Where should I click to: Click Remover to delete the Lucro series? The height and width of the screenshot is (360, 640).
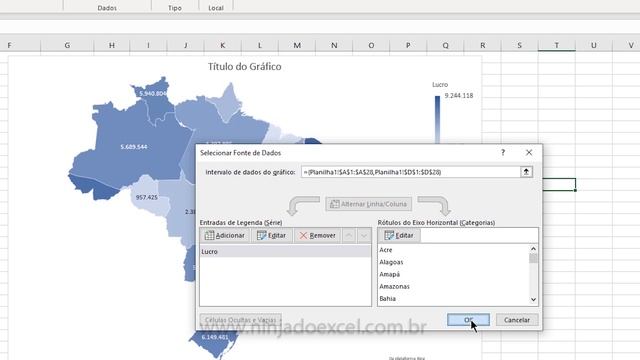pos(317,236)
